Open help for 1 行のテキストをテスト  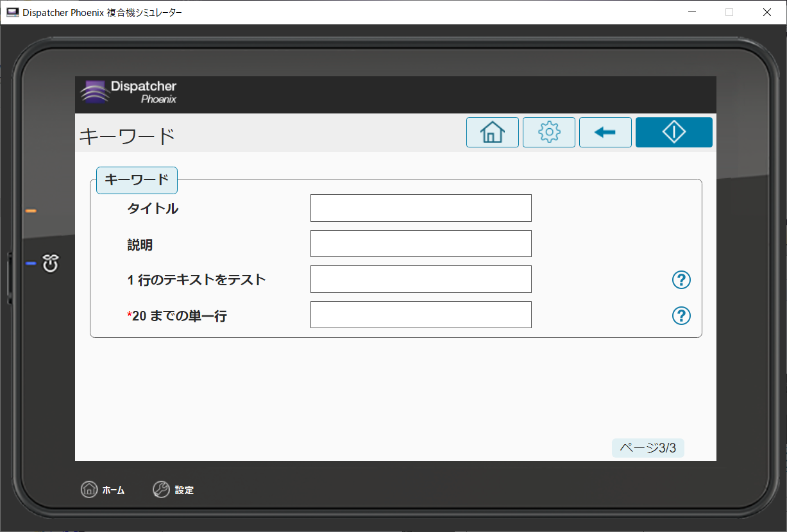pyautogui.click(x=681, y=279)
